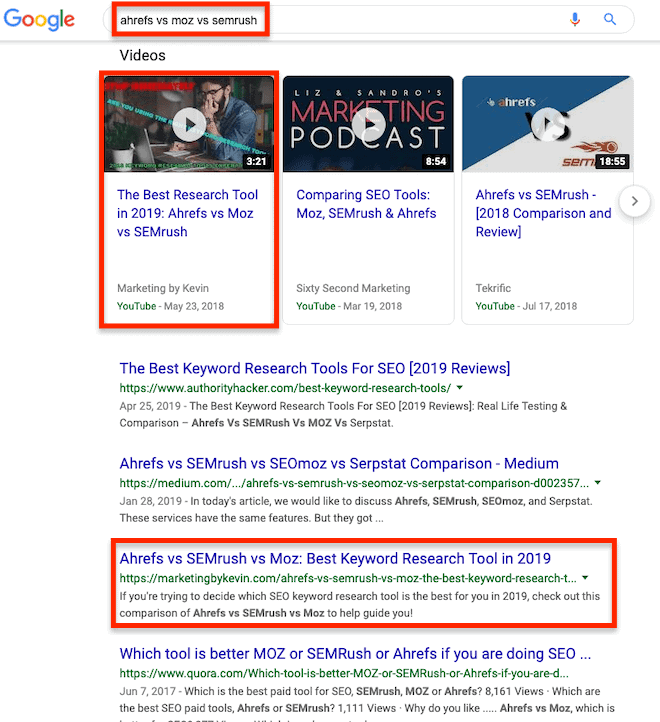Open 'The Best Research Tool in 2019' video link
660x722 pixels.
coord(187,213)
